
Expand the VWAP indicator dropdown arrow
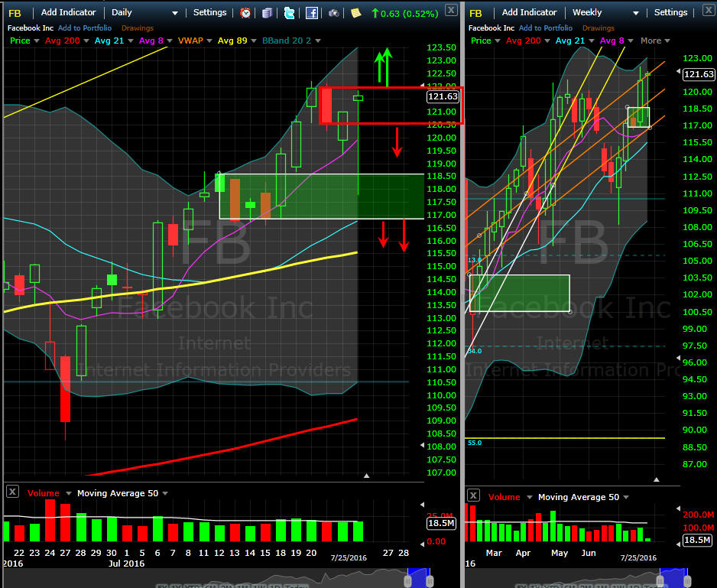tap(209, 41)
